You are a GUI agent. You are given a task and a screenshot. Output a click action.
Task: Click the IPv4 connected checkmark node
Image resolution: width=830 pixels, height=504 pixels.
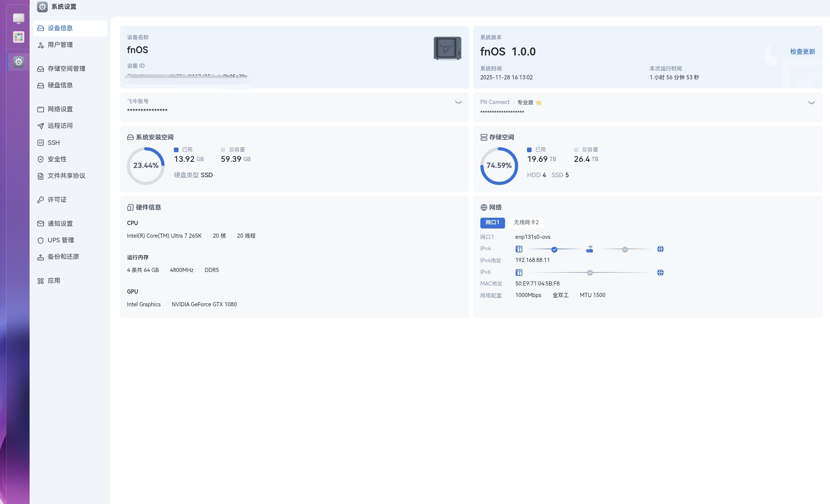click(x=554, y=250)
